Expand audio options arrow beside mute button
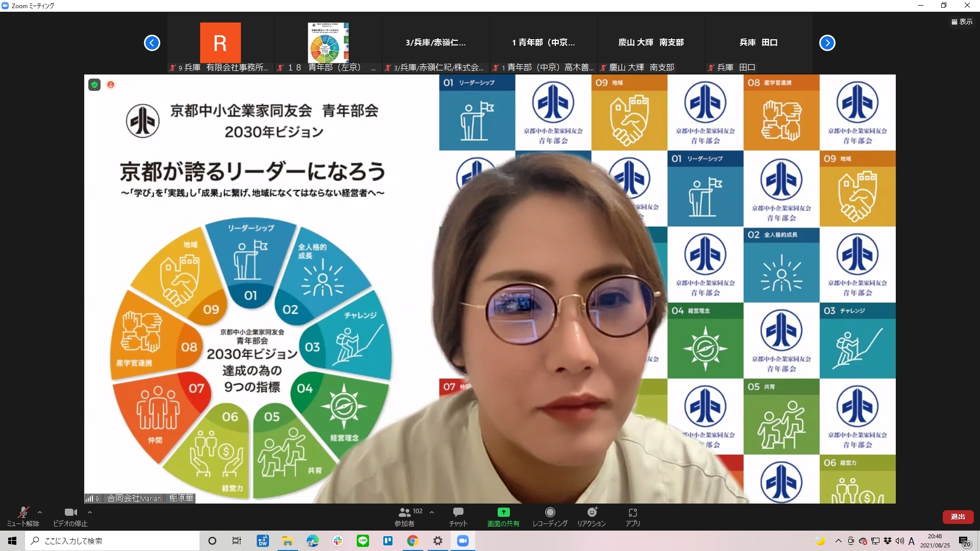 point(40,512)
